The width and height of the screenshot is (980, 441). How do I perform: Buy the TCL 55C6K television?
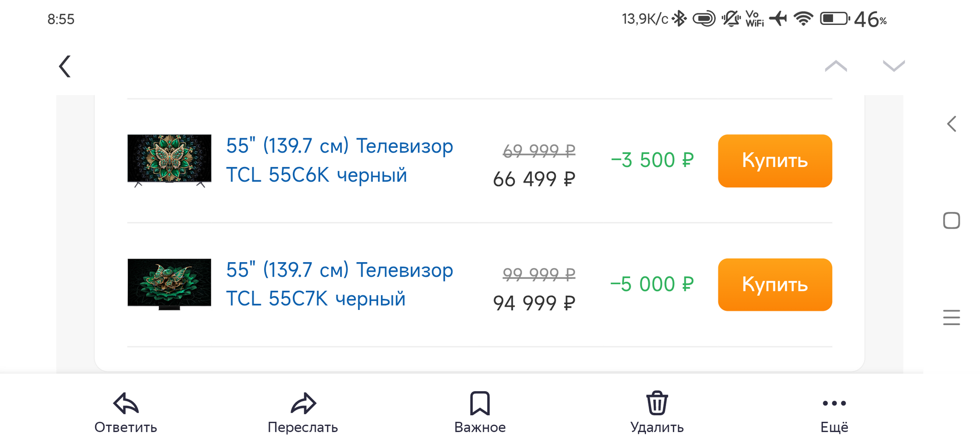(775, 161)
